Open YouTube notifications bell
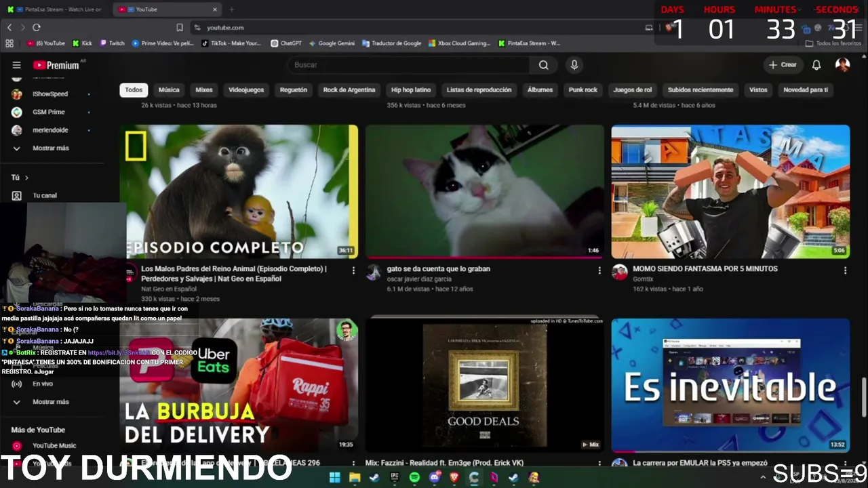This screenshot has height=488, width=868. pos(816,65)
